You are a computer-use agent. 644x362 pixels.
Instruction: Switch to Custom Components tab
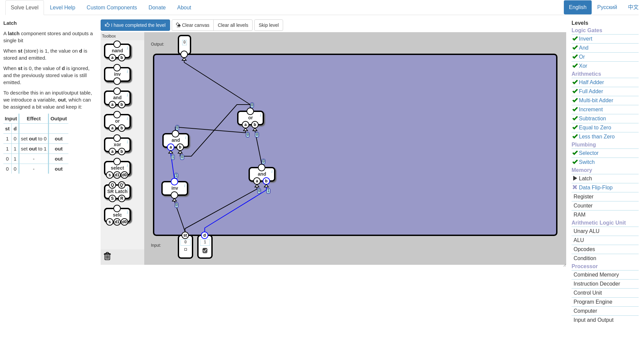pyautogui.click(x=112, y=8)
